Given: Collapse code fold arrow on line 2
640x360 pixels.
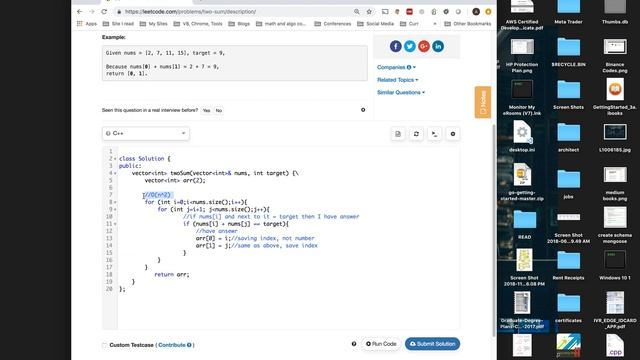Looking at the screenshot, I should point(115,159).
